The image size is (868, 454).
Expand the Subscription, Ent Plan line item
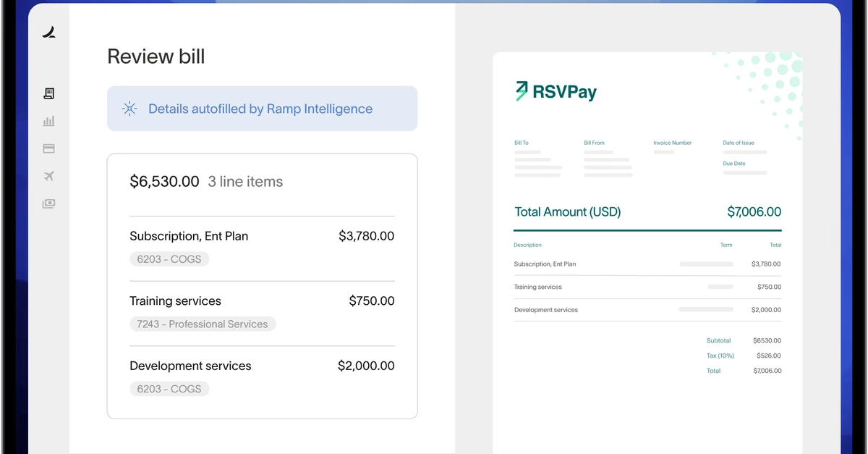pos(189,236)
